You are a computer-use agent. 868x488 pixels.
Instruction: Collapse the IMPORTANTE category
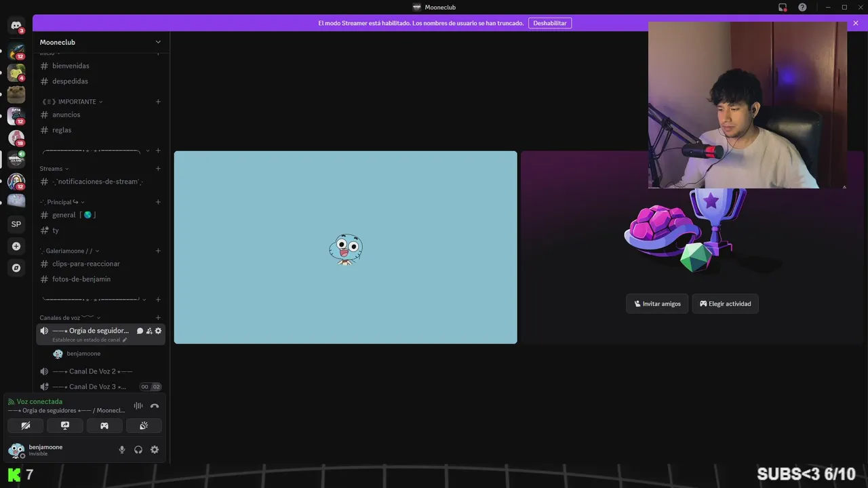[x=73, y=102]
